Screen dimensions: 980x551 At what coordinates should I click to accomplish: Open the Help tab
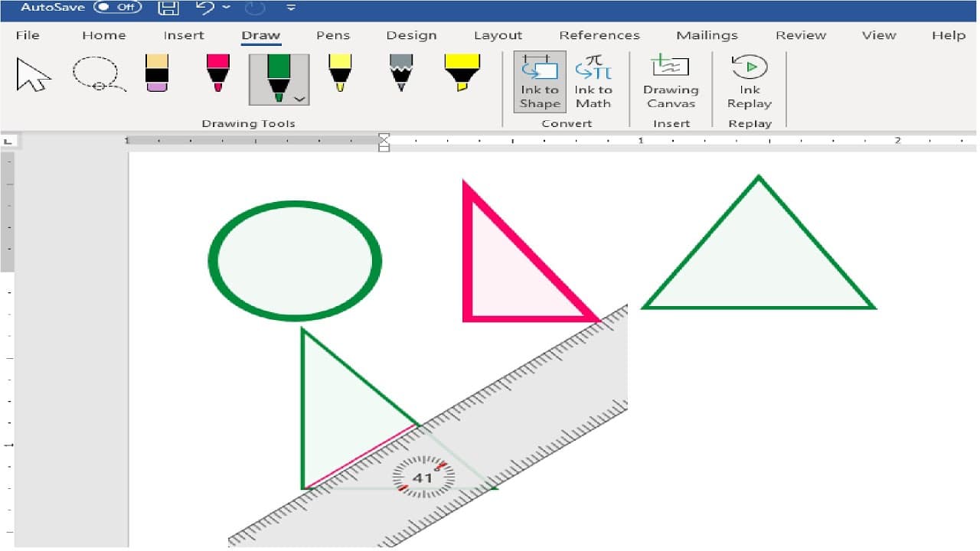coord(949,35)
